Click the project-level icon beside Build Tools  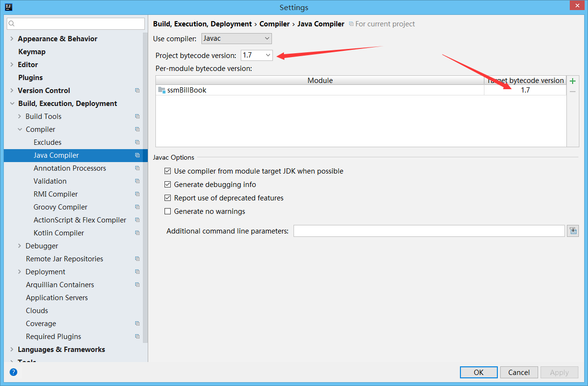coord(137,117)
